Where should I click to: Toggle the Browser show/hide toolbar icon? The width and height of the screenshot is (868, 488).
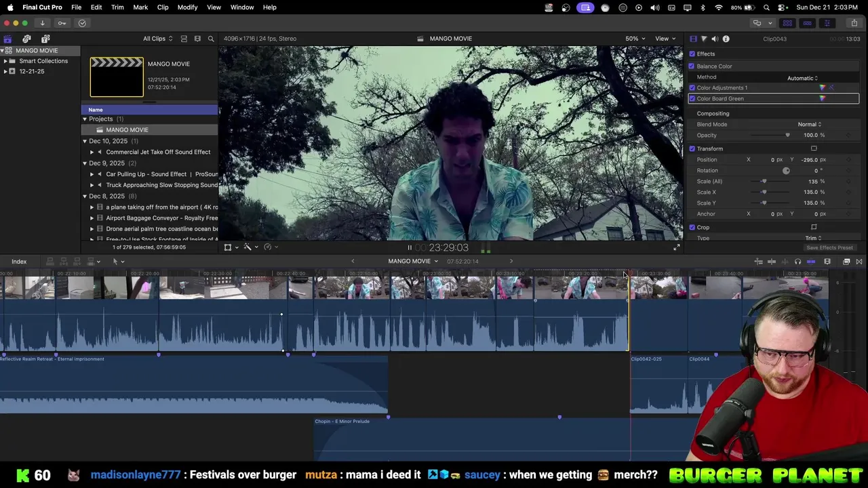787,23
